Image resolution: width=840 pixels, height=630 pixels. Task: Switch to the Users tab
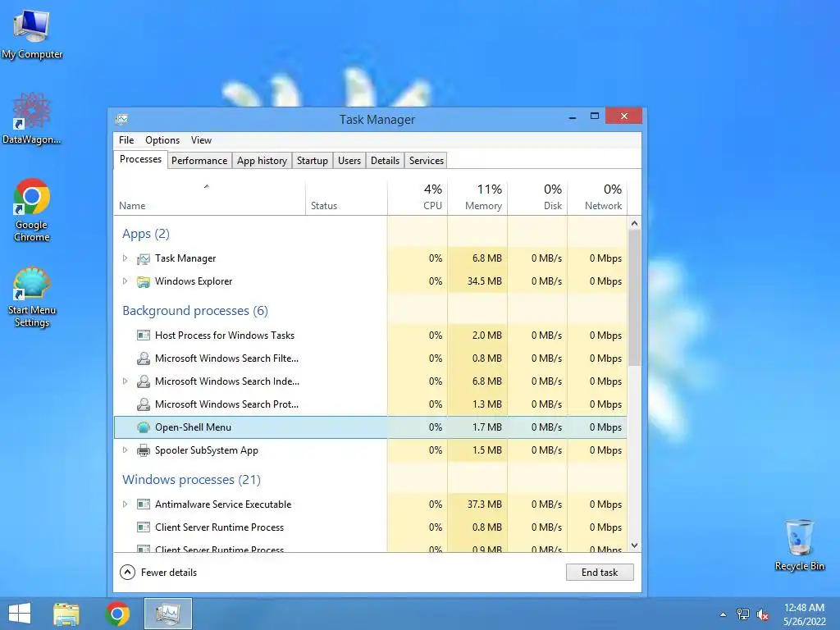tap(349, 161)
